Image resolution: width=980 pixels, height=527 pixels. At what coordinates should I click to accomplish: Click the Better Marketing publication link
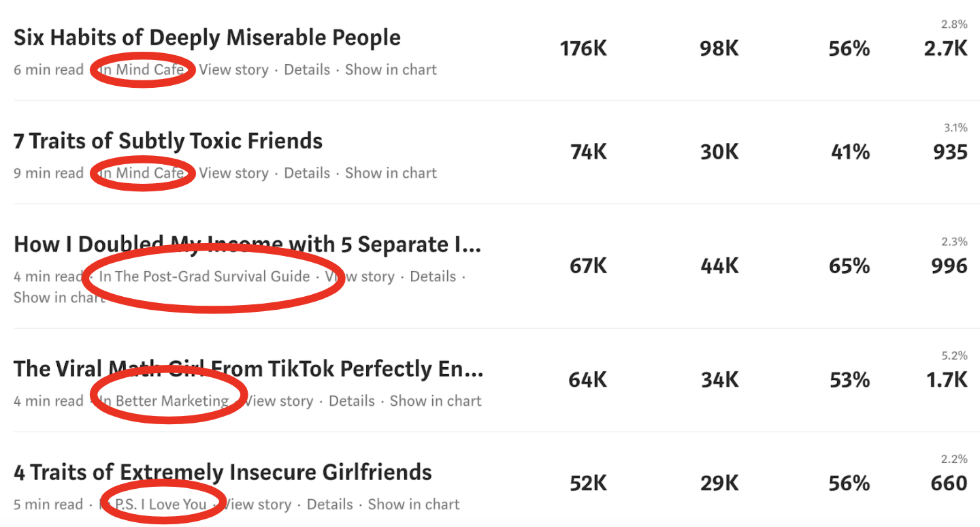[x=172, y=401]
